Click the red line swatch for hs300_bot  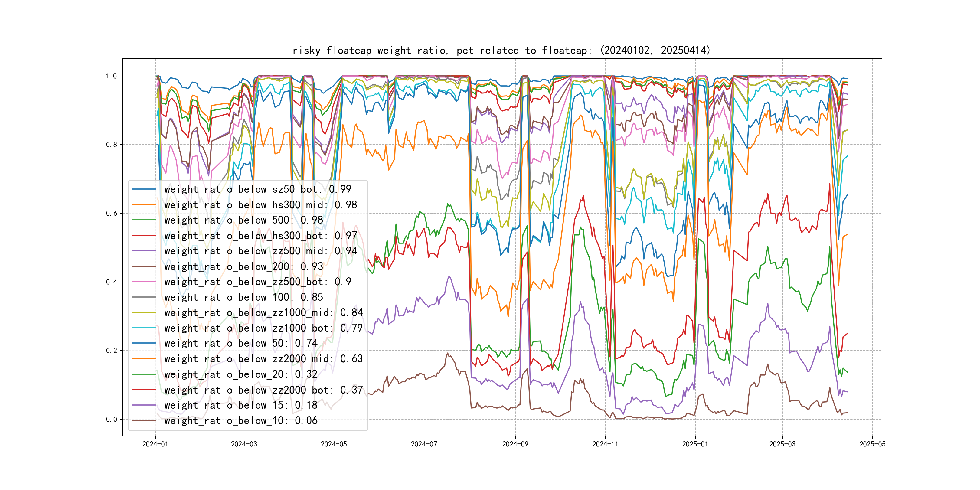click(x=144, y=236)
